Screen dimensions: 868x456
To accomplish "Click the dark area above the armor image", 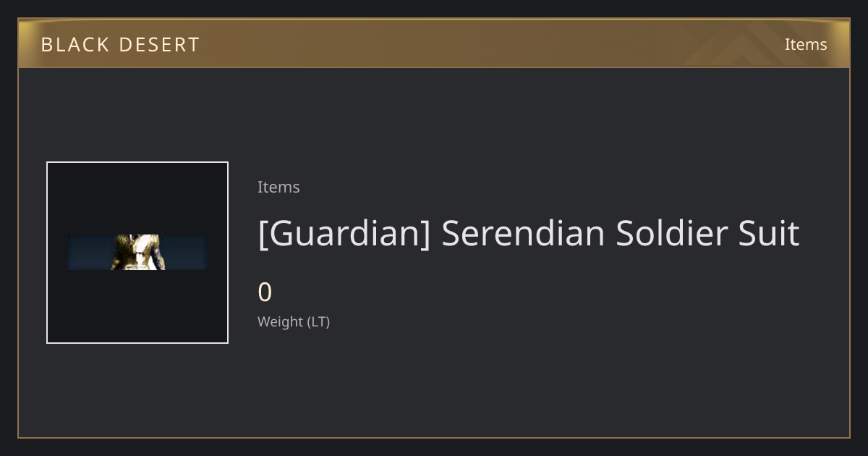I will pos(137,198).
